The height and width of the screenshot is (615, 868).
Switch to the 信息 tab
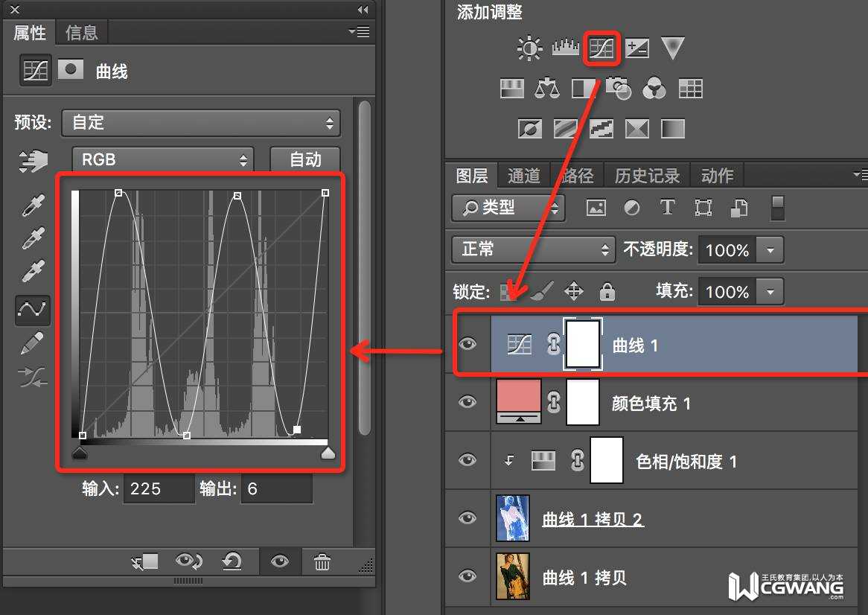tap(81, 33)
